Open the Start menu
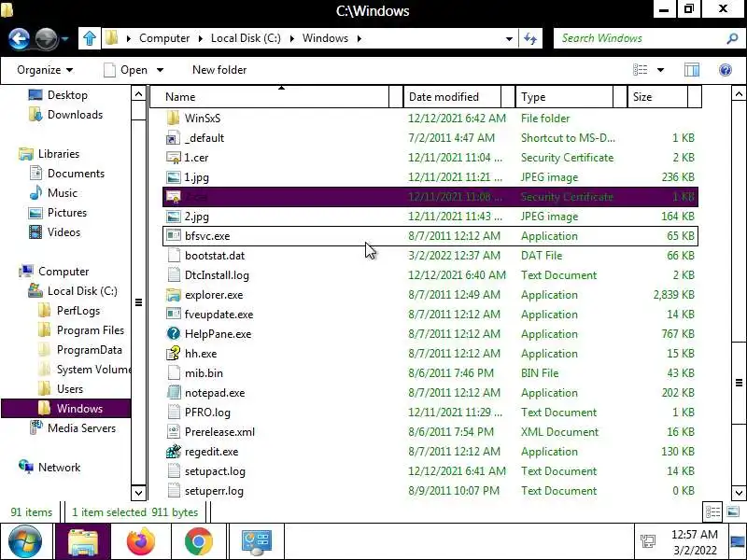Screen dimensions: 747x560 (25, 541)
